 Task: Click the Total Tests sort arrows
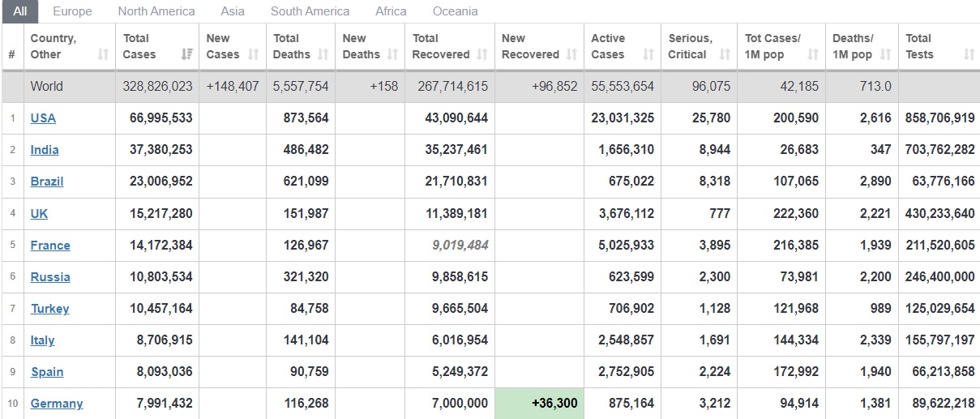pos(969,54)
